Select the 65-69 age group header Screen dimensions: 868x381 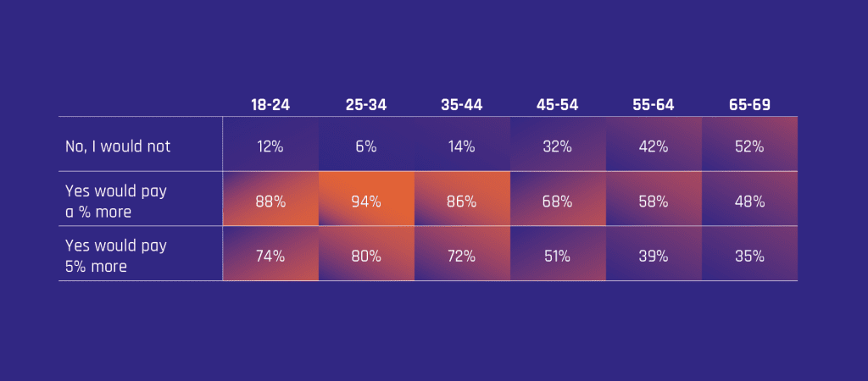click(x=749, y=105)
